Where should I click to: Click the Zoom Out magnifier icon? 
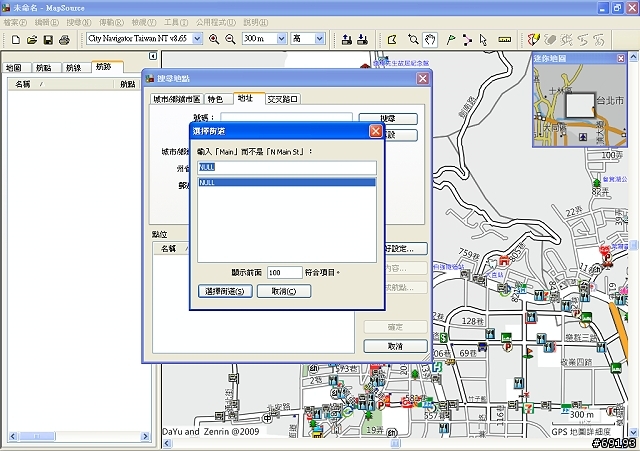(230, 39)
